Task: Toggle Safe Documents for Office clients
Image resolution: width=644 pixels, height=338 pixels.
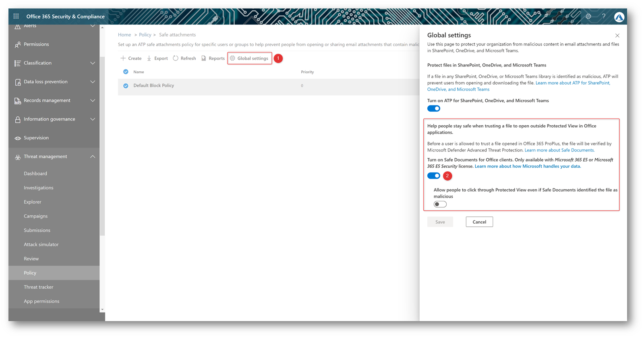Action: [434, 176]
